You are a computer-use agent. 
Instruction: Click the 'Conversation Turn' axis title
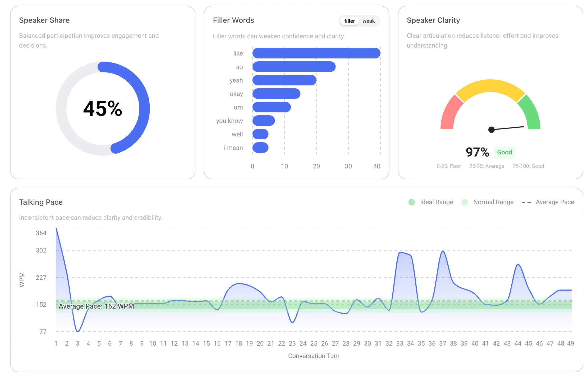click(x=314, y=356)
